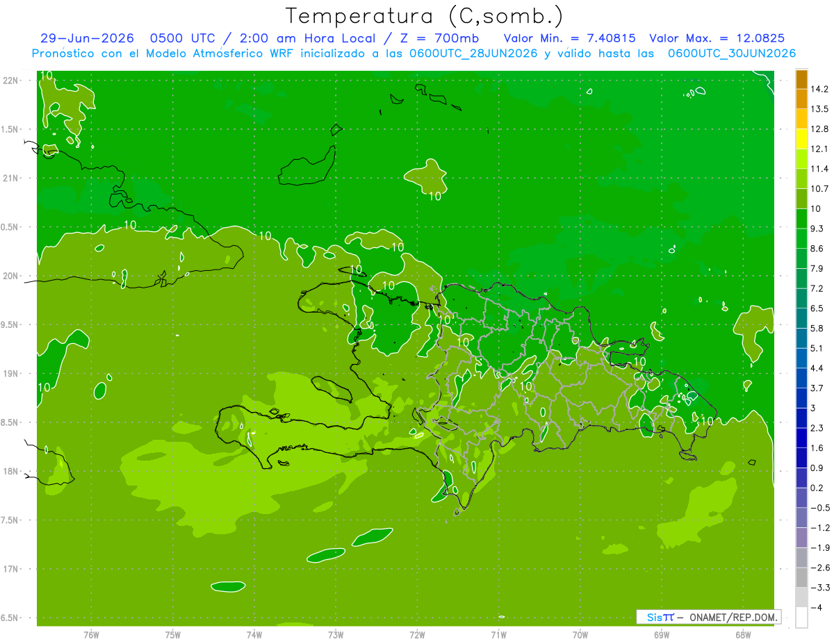
Task: Click the "68W" longitude label
Action: [x=743, y=634]
